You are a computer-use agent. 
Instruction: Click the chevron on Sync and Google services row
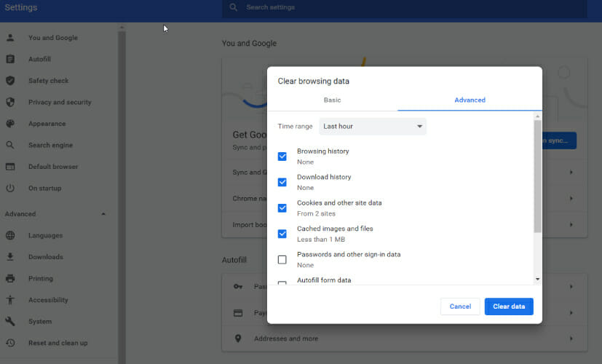click(x=571, y=173)
